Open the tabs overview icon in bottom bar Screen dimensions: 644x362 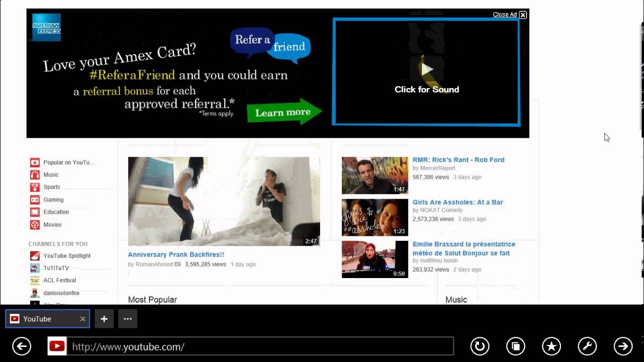pos(516,346)
